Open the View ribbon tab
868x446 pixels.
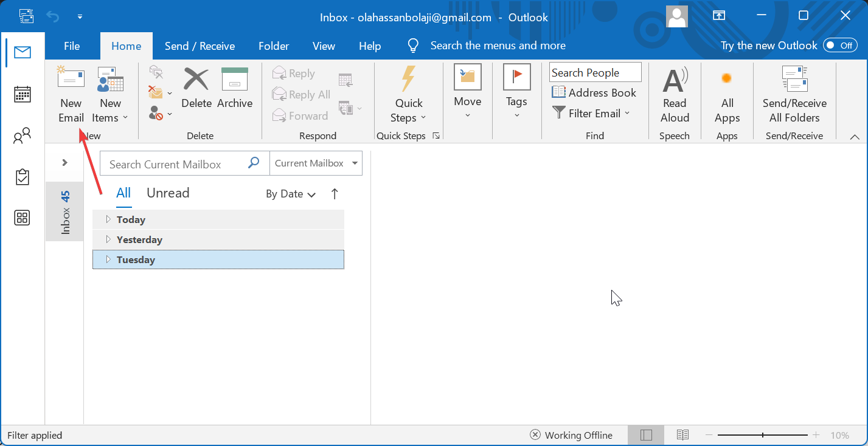click(x=324, y=46)
